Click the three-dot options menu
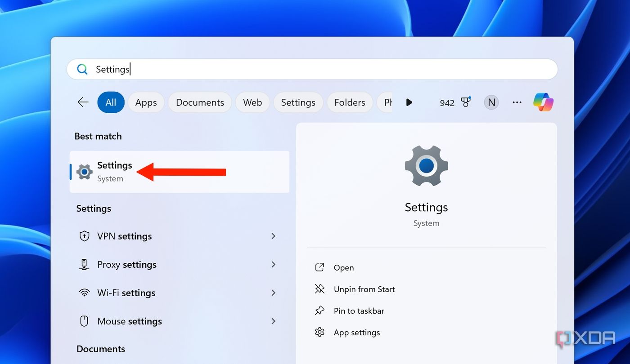This screenshot has height=364, width=630. click(x=517, y=102)
